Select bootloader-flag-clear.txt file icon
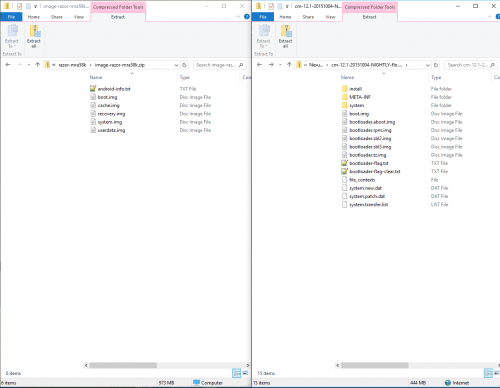Viewport: 500px width, 388px height. (x=345, y=171)
